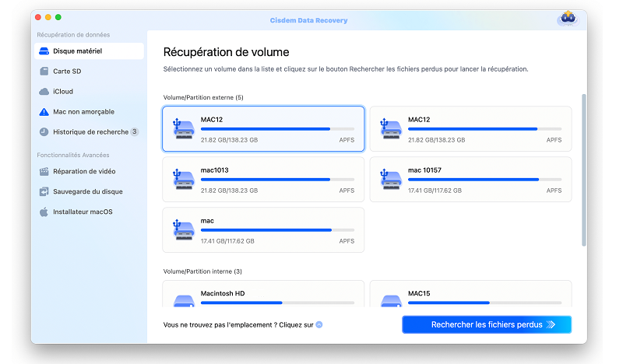The width and height of the screenshot is (623, 364).
Task: Switch to the Carte SD section
Action: tap(67, 72)
